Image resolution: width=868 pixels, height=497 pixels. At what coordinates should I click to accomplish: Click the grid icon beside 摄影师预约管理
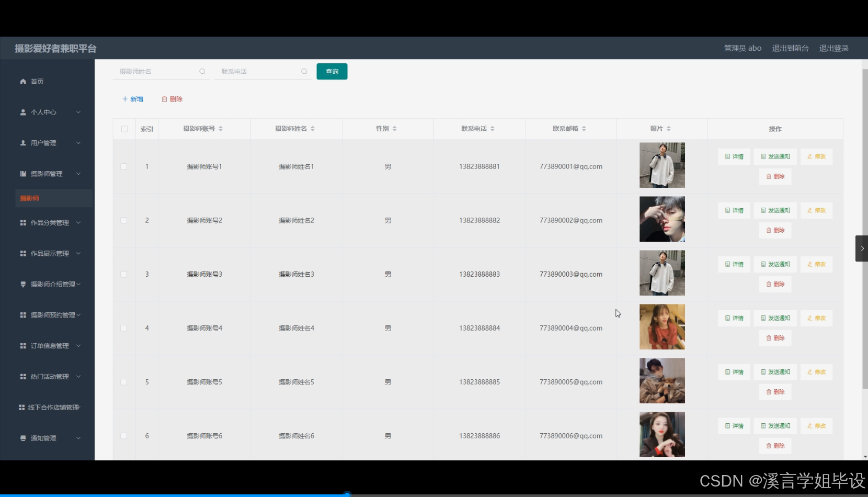(x=23, y=315)
